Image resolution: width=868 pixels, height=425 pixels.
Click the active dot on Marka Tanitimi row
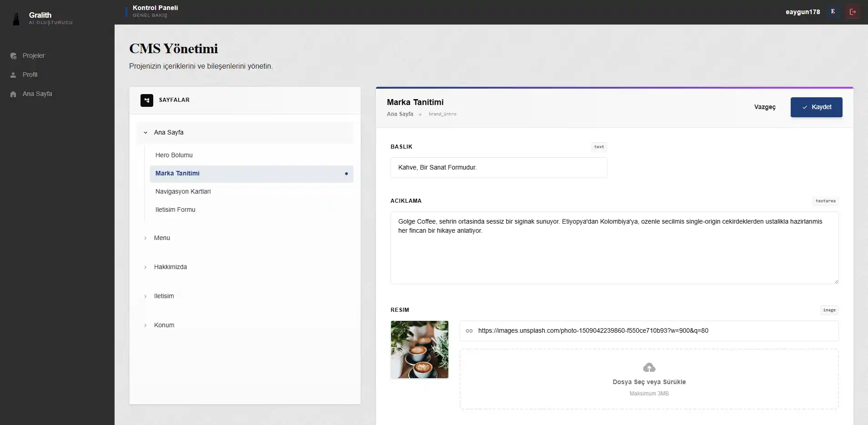(x=346, y=174)
